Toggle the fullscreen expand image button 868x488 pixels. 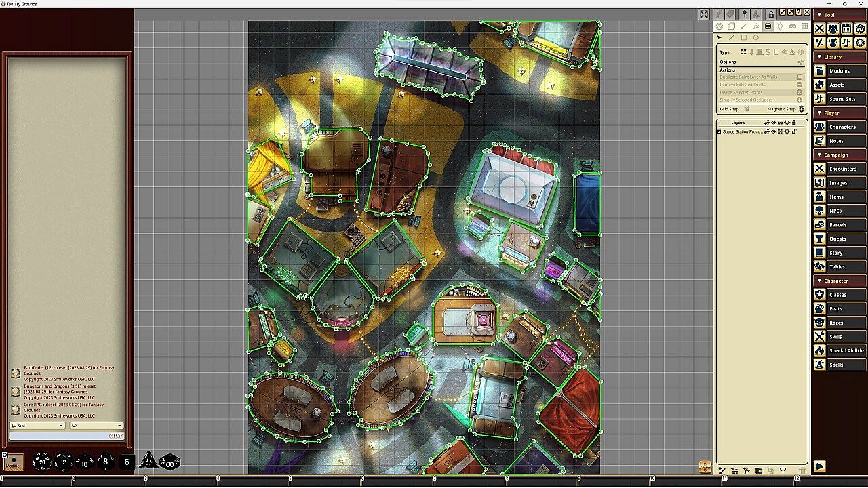coord(704,14)
